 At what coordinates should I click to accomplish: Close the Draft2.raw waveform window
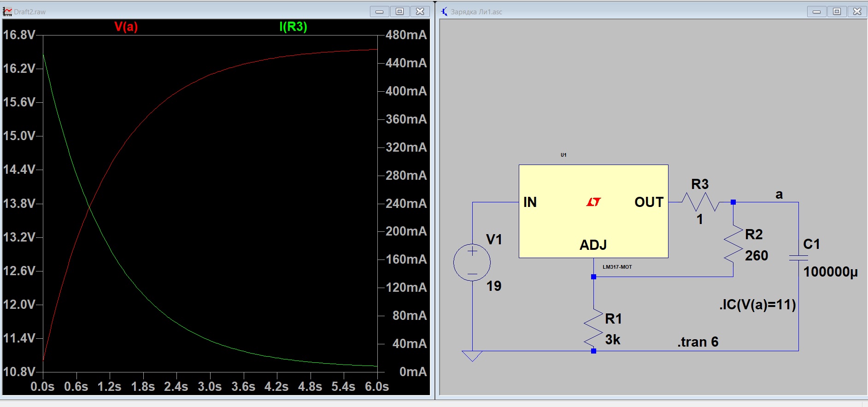coord(420,12)
